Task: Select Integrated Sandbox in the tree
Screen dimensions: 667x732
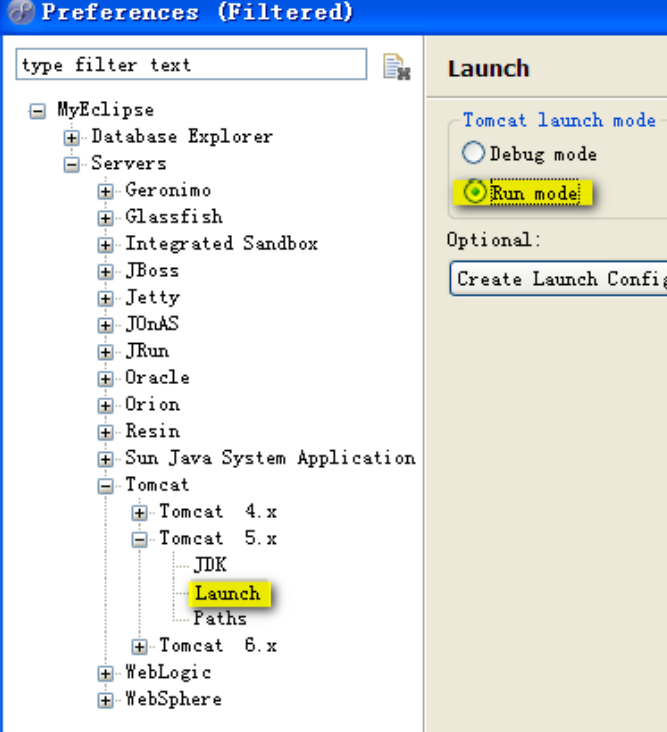Action: tap(222, 244)
